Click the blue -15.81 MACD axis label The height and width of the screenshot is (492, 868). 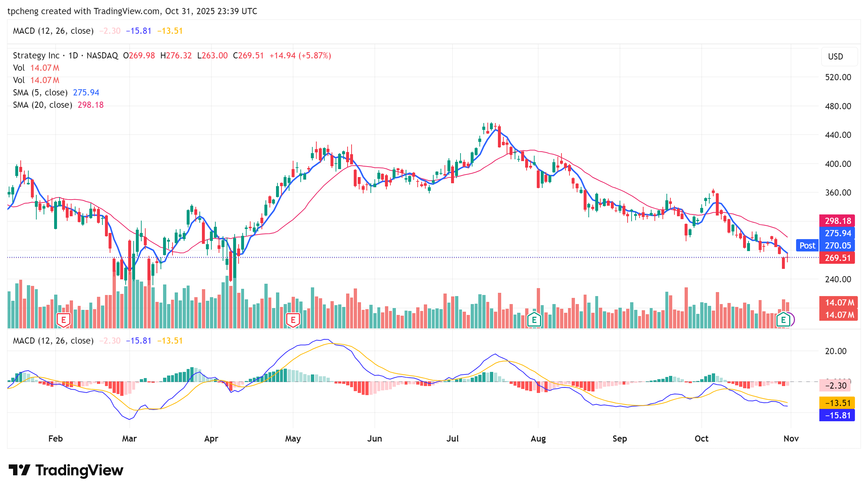[x=837, y=415]
